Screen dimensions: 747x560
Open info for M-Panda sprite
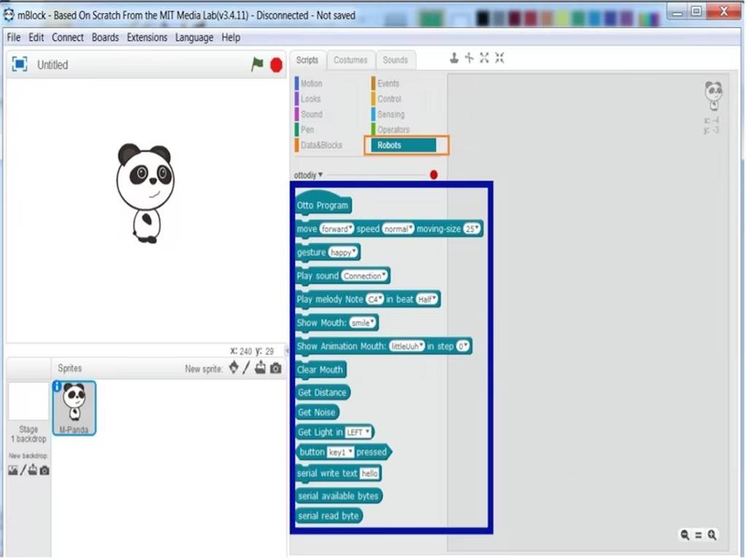pyautogui.click(x=57, y=386)
